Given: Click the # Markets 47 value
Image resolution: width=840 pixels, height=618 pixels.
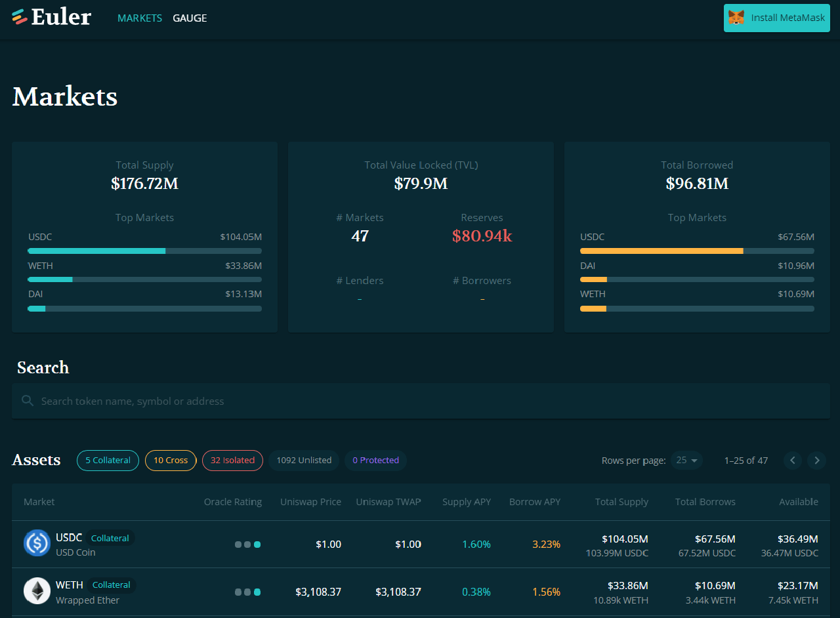Looking at the screenshot, I should coord(360,236).
